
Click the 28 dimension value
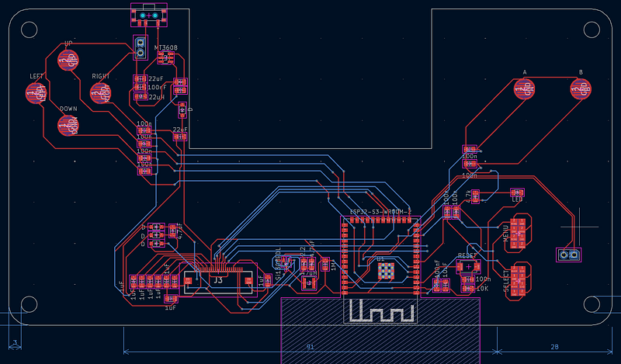pos(554,347)
